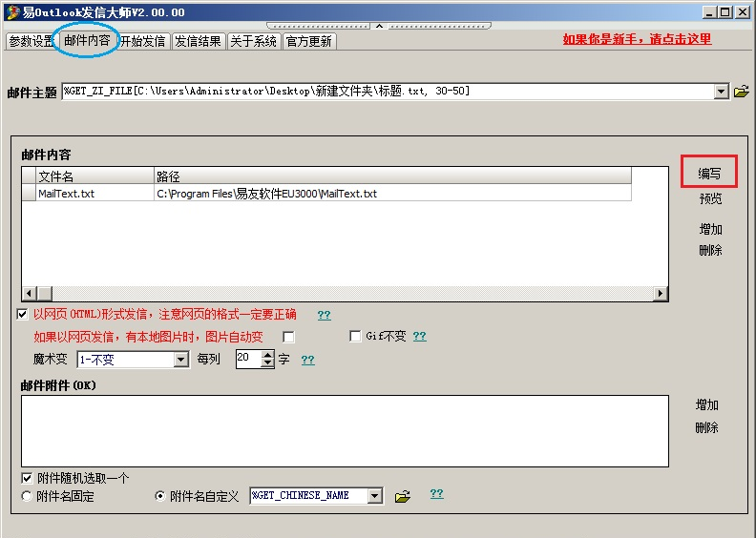Open the ?? help link beside attachment name

437,494
